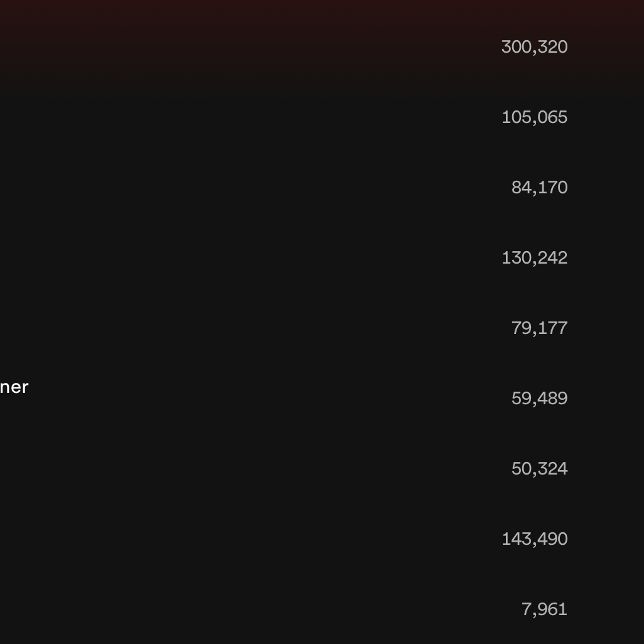Viewport: 644px width, 644px height.
Task: Select the row with 59,489 plays
Action: coord(539,399)
